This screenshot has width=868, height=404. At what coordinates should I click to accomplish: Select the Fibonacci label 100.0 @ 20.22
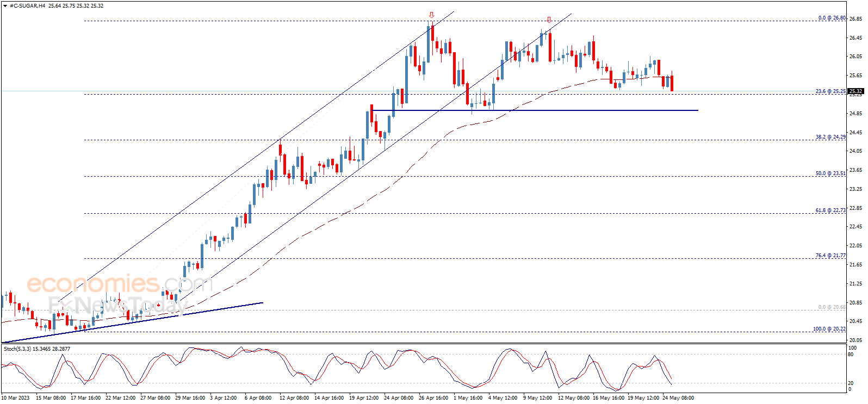(829, 329)
